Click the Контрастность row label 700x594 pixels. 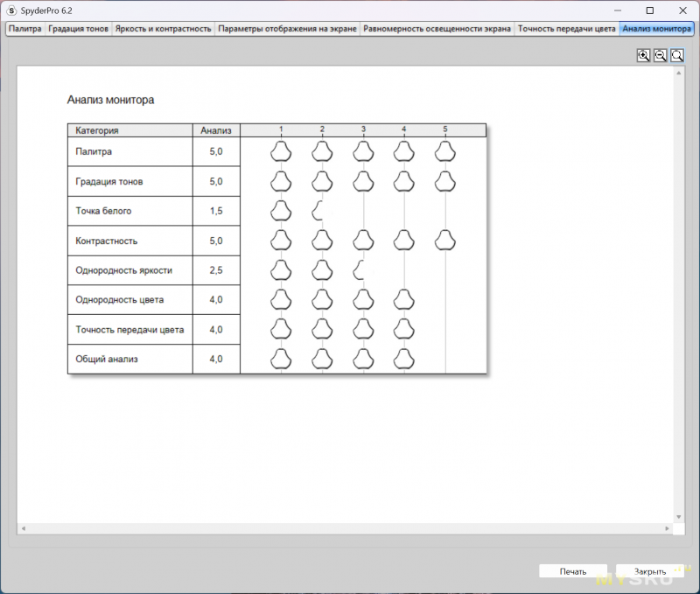pyautogui.click(x=106, y=241)
